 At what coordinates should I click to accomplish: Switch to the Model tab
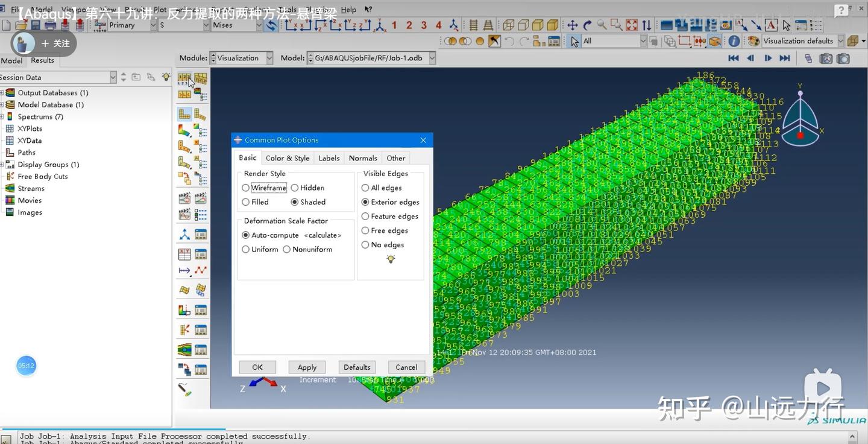tap(12, 61)
